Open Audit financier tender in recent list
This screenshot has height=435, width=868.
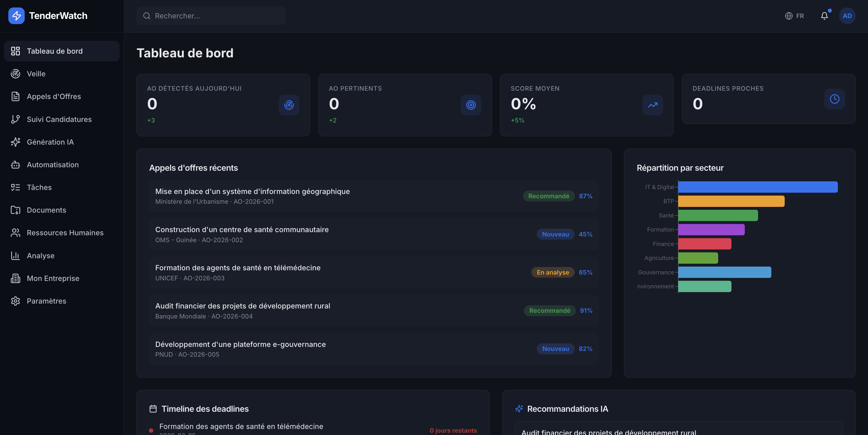[374, 310]
